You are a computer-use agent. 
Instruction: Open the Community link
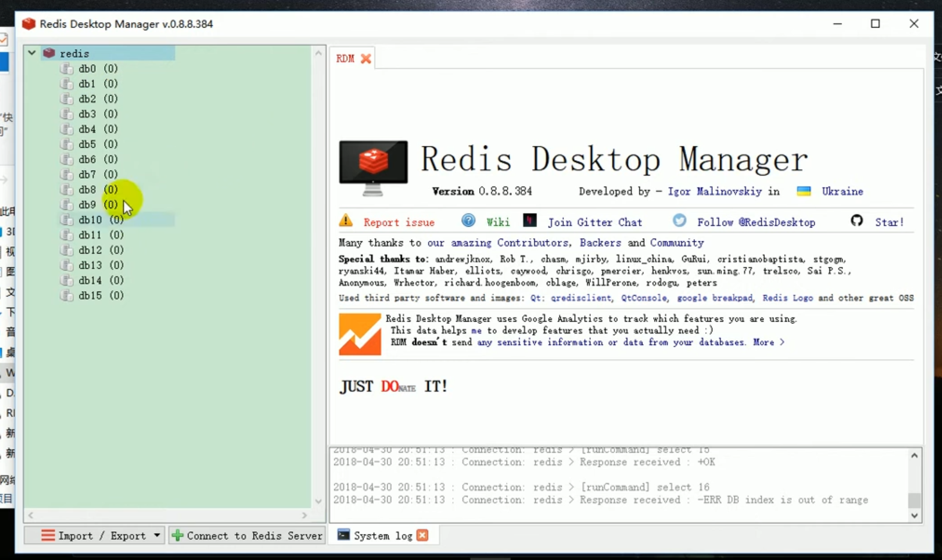point(677,243)
